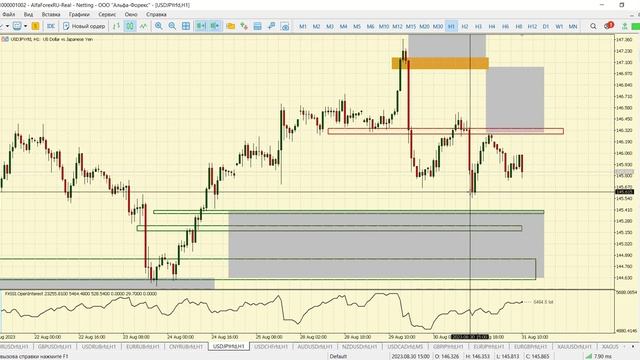Image resolution: width=640 pixels, height=360 pixels.
Task: Select M10 timeframe
Action: 384,26
